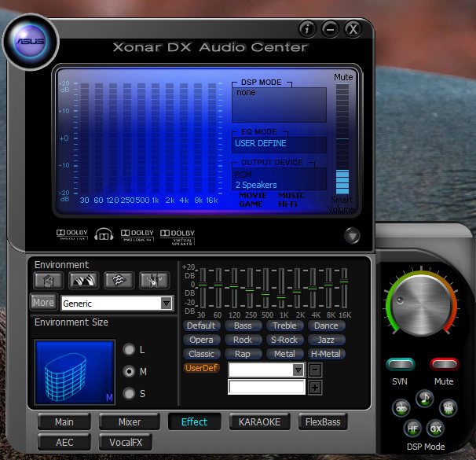Select the M environment size radio button
This screenshot has height=460, width=476.
click(x=129, y=371)
